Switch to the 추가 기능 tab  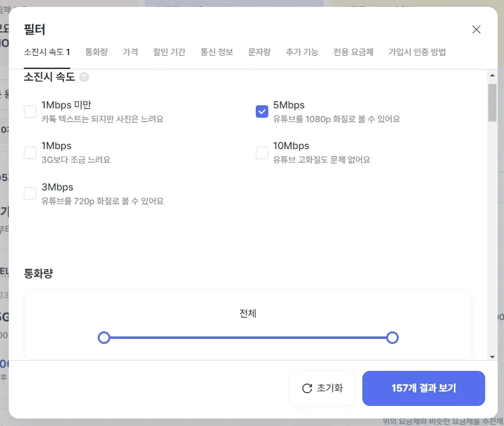[302, 53]
